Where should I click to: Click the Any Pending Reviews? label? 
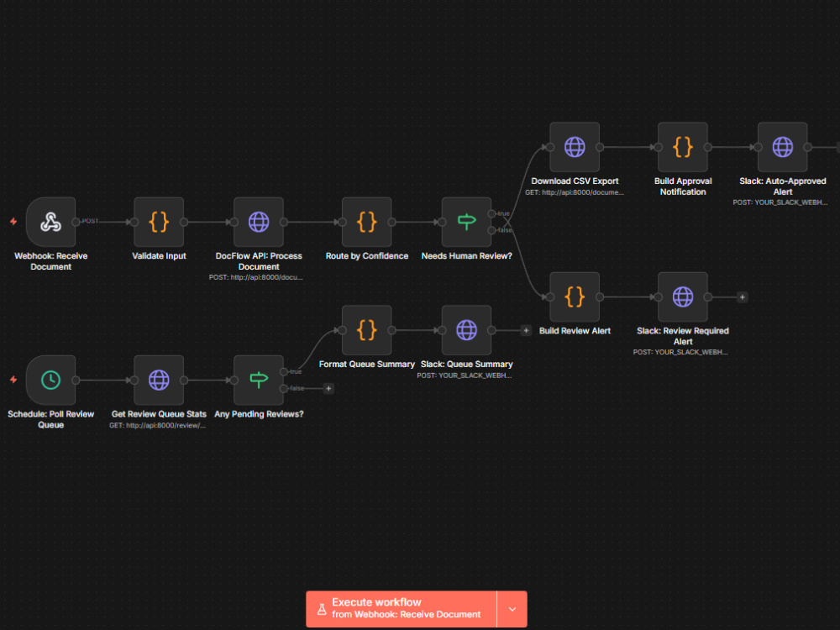[x=259, y=414]
